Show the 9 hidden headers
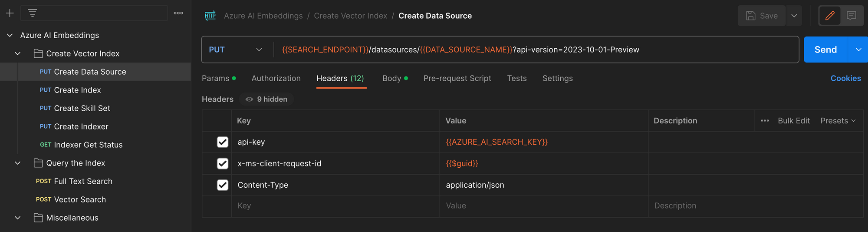Image resolution: width=868 pixels, height=232 pixels. [266, 99]
